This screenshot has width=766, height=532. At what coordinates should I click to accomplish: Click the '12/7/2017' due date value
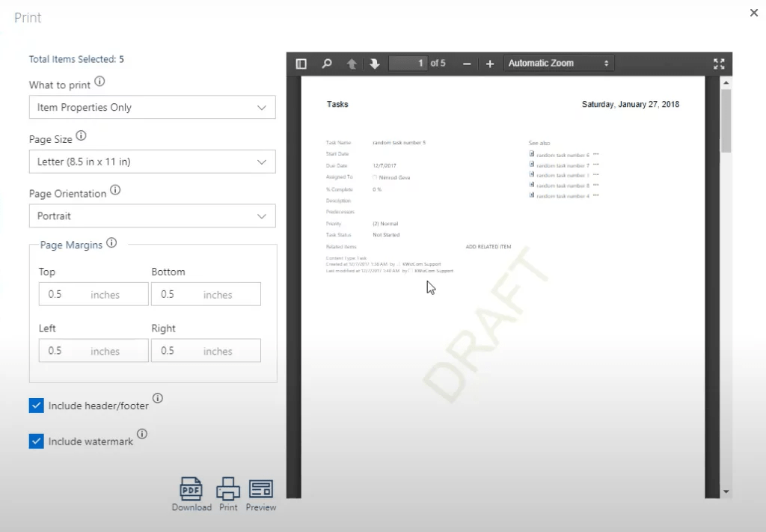click(384, 165)
